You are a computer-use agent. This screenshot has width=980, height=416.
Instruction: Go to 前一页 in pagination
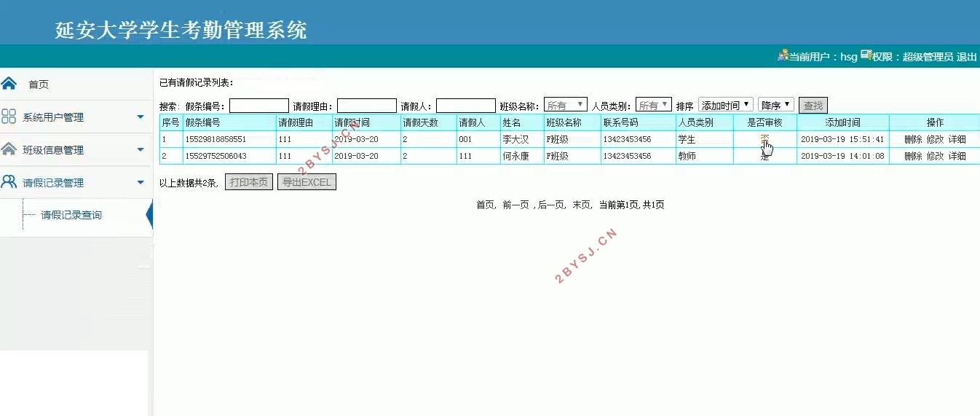(515, 205)
